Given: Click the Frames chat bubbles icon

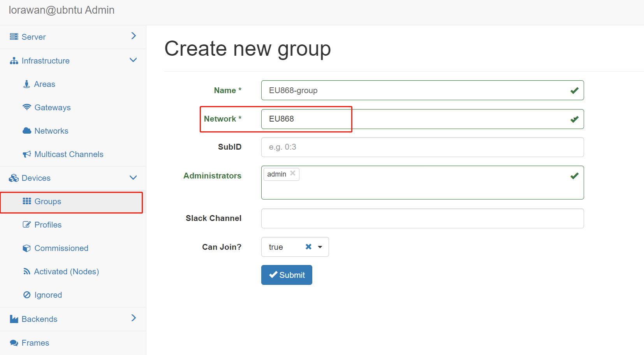Looking at the screenshot, I should pyautogui.click(x=14, y=343).
